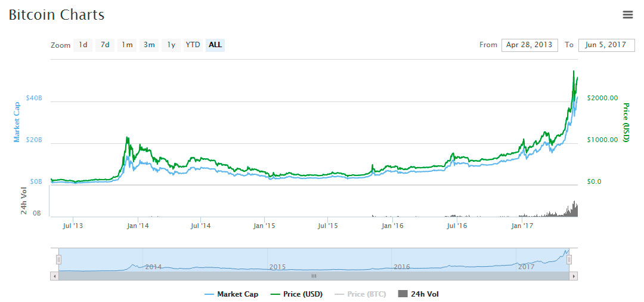Click the Jul '14 axis label

pyautogui.click(x=201, y=225)
